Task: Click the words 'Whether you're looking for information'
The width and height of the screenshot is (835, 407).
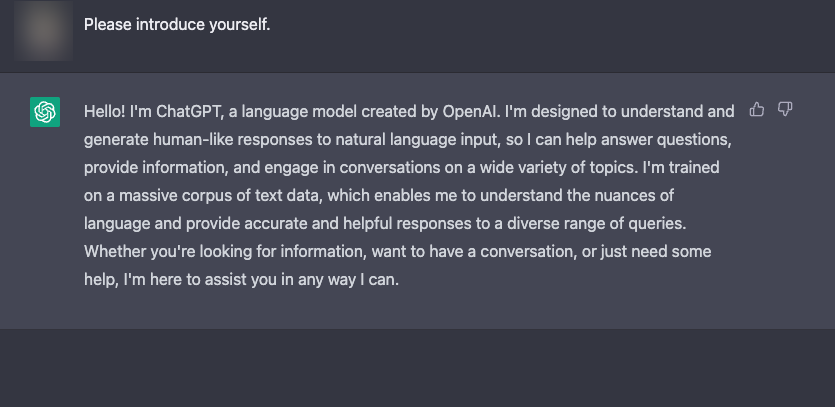Action: click(x=225, y=251)
